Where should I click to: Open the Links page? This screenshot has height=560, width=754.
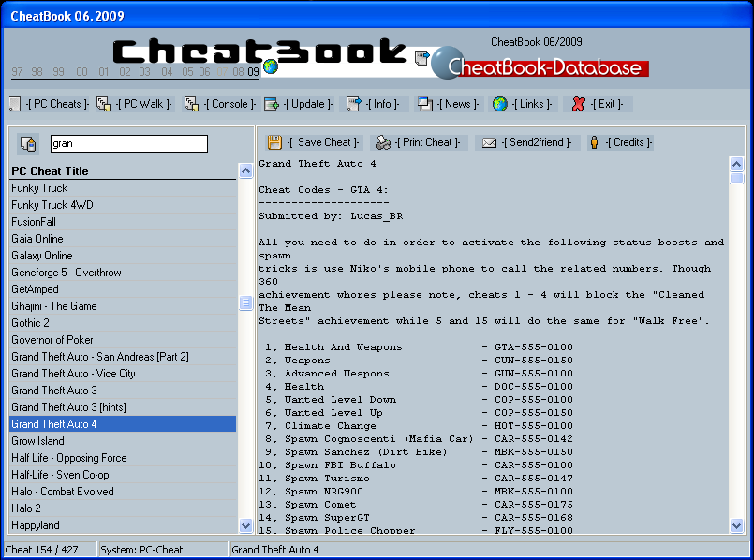click(531, 104)
